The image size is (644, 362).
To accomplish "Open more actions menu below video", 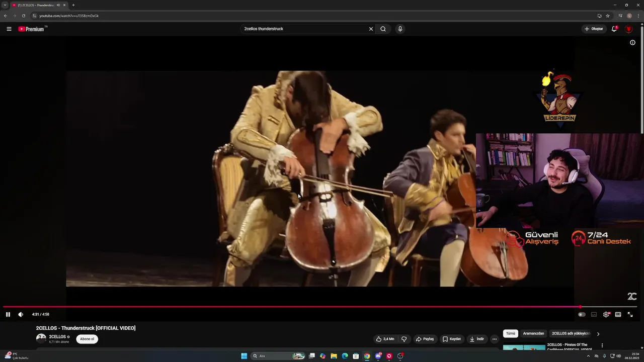I will point(494,339).
